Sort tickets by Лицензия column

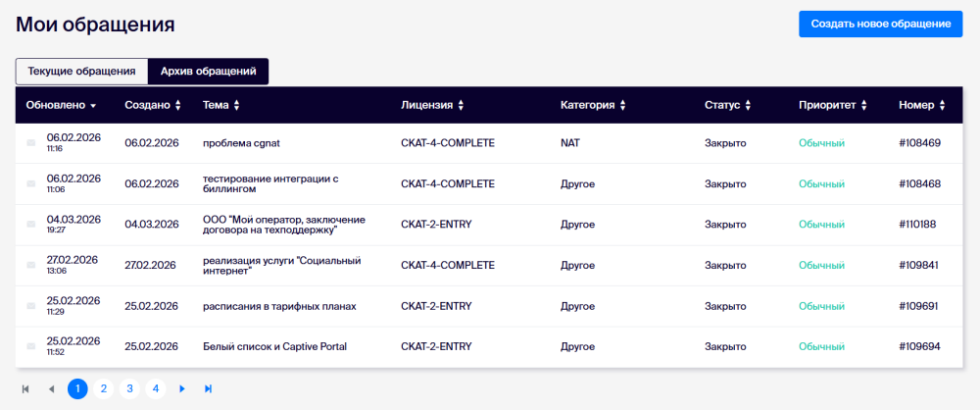pos(432,105)
